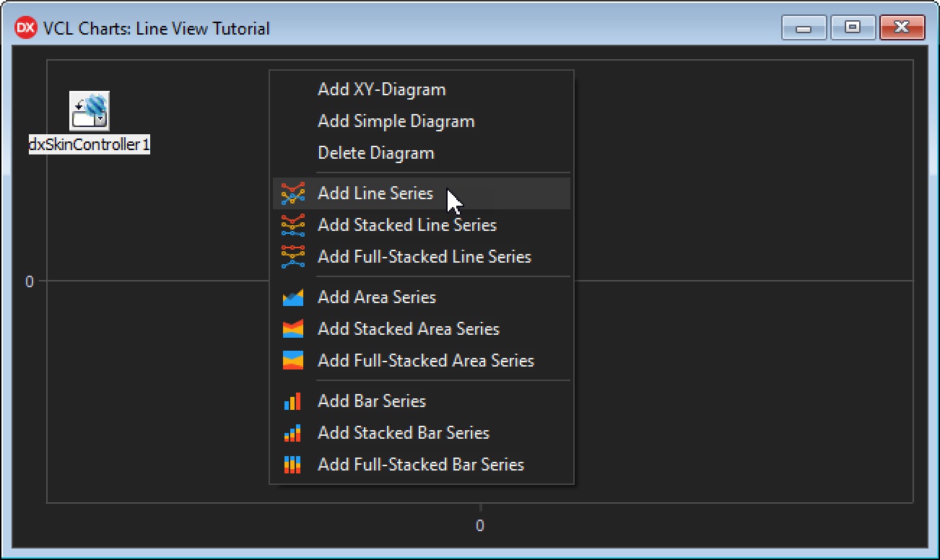Click the Full-Stacked Line Series icon
Image resolution: width=940 pixels, height=560 pixels.
pyautogui.click(x=292, y=257)
